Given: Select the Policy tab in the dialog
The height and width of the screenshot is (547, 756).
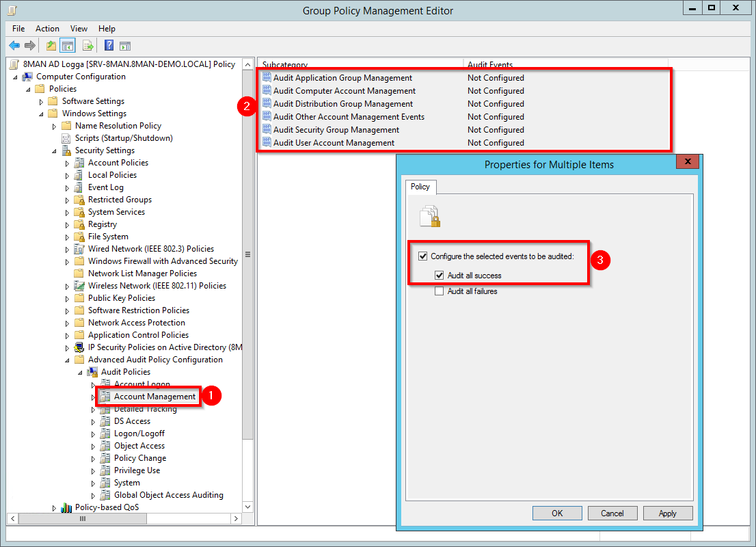Looking at the screenshot, I should pos(420,187).
